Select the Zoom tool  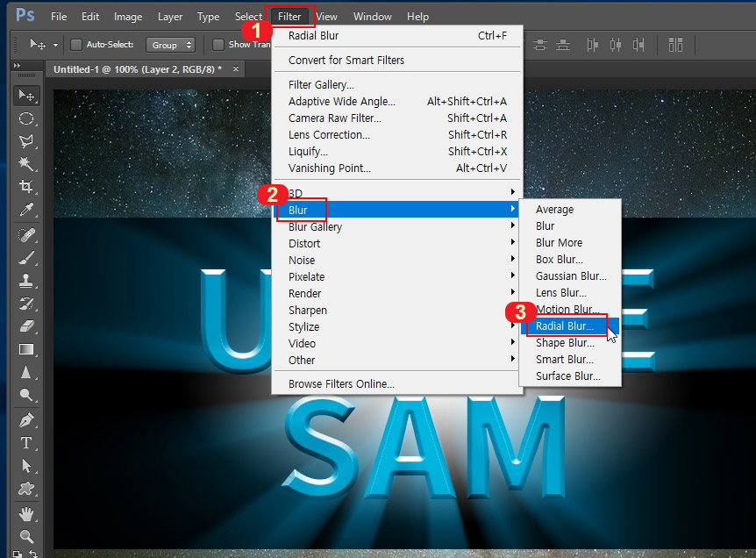point(26,536)
